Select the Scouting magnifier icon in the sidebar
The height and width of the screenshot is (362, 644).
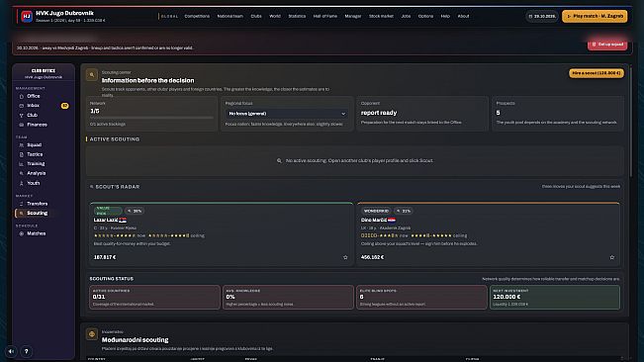point(22,214)
